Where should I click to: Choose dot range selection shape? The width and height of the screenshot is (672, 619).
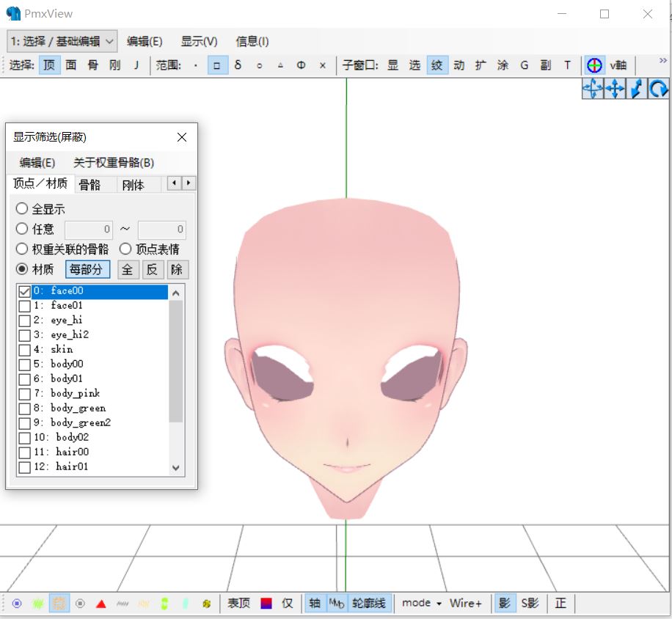click(x=195, y=65)
